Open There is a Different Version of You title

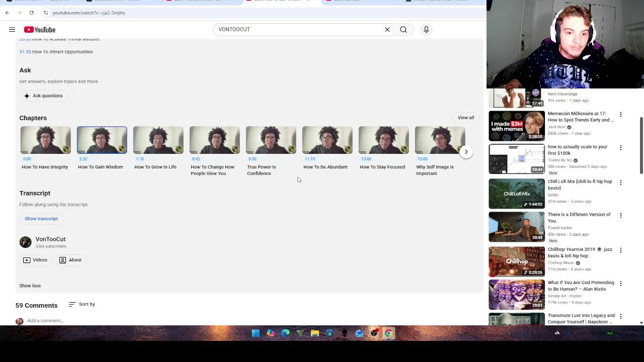579,218
